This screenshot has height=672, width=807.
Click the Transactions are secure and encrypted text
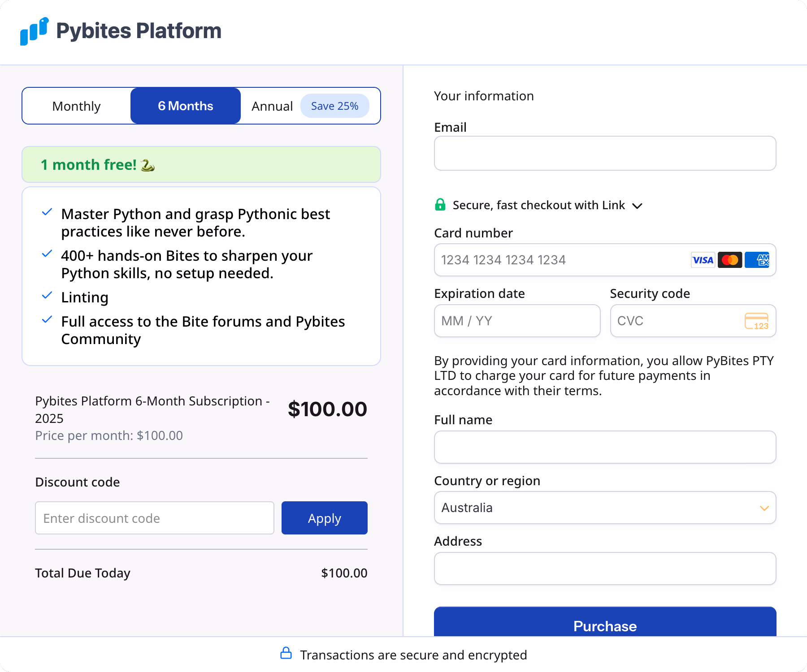coord(413,655)
